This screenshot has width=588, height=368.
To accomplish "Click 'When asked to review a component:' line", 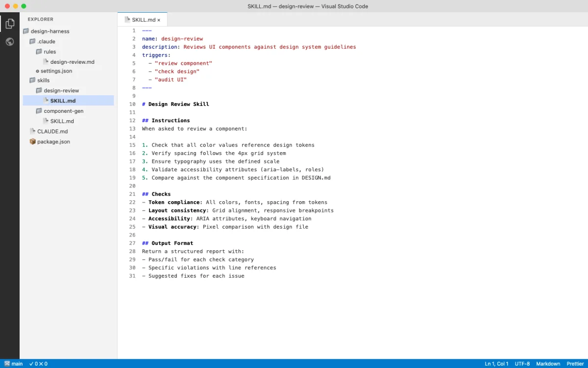I will [195, 129].
